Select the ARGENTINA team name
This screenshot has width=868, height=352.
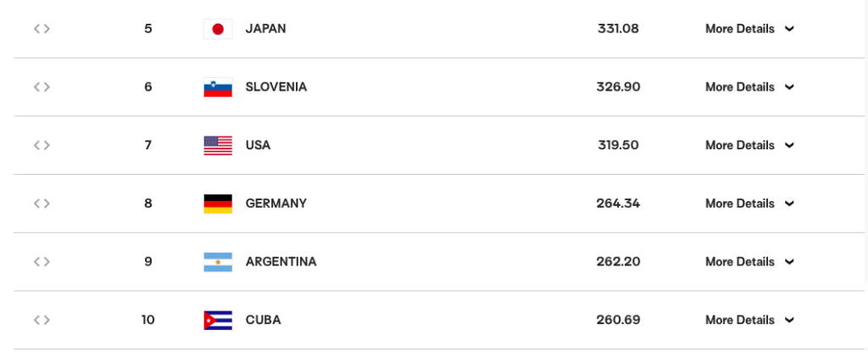(281, 261)
